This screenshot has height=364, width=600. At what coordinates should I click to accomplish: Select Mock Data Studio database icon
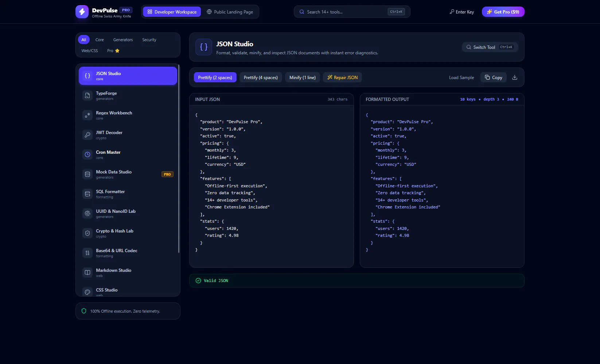click(87, 174)
